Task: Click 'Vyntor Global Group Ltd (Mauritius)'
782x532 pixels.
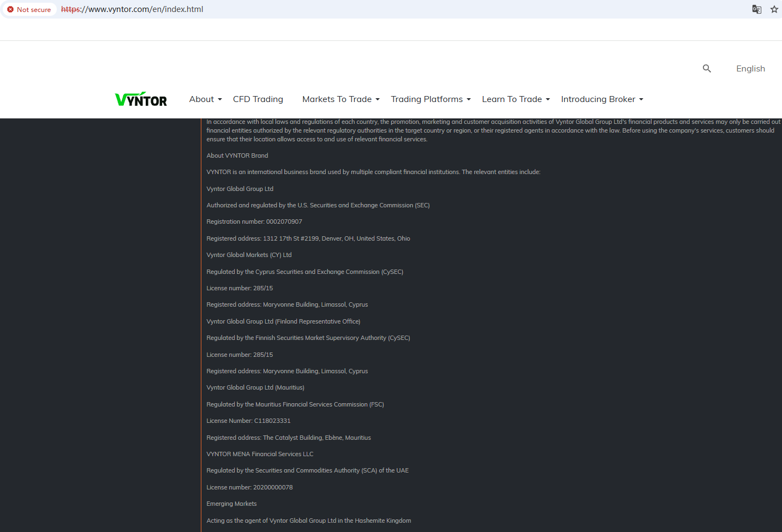Action: pos(255,387)
